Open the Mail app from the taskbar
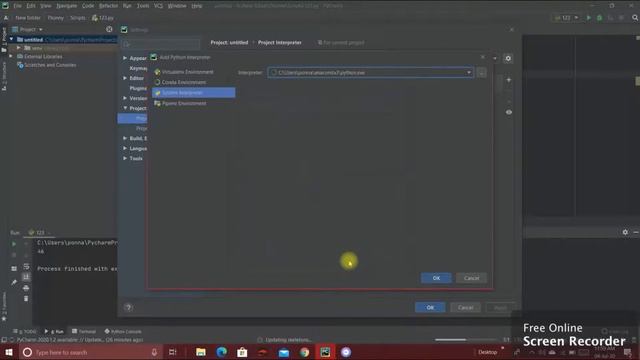 pos(284,352)
